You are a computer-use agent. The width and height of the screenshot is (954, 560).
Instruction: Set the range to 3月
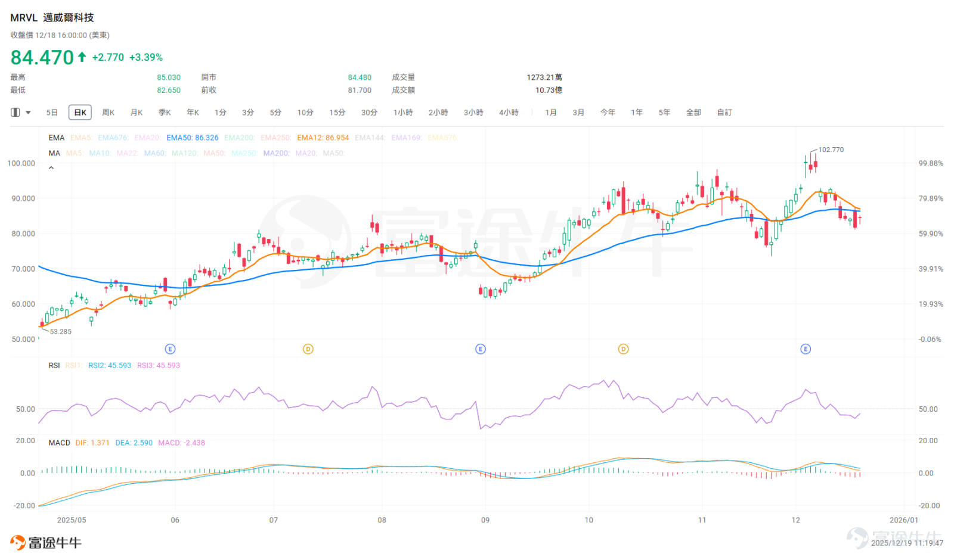[x=578, y=113]
